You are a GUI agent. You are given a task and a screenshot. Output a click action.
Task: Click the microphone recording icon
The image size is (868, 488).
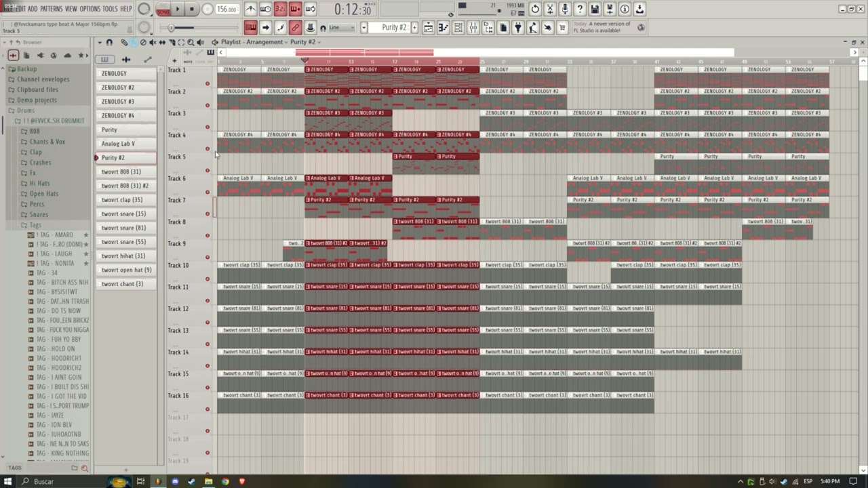[565, 9]
